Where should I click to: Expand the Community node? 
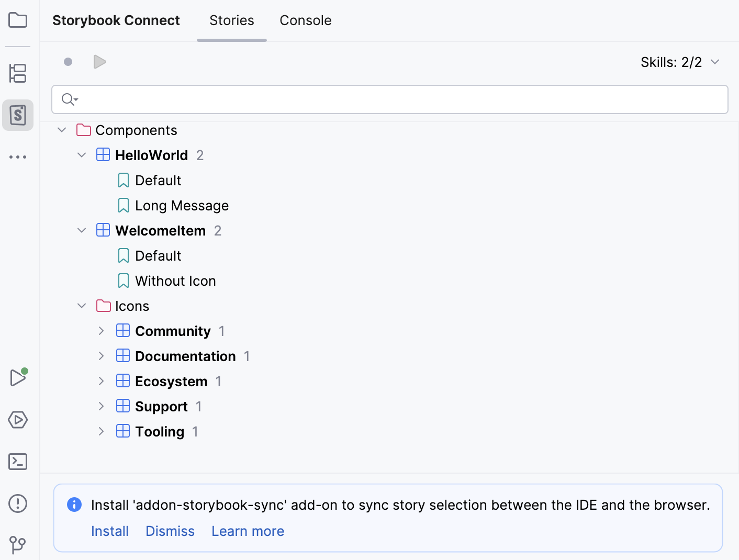tap(102, 331)
